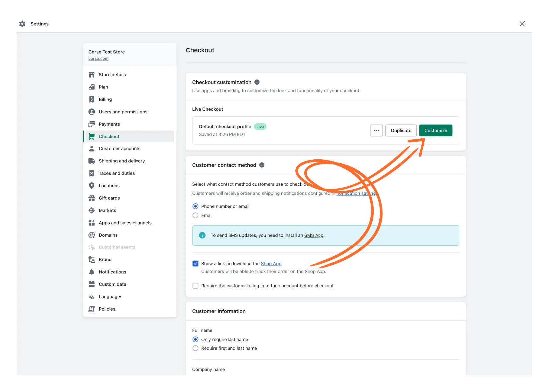549x392 pixels.
Task: Visit the corso.com store link
Action: 98,58
